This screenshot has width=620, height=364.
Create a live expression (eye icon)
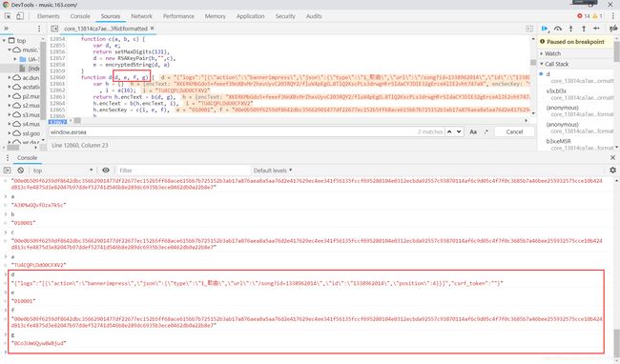(106, 171)
